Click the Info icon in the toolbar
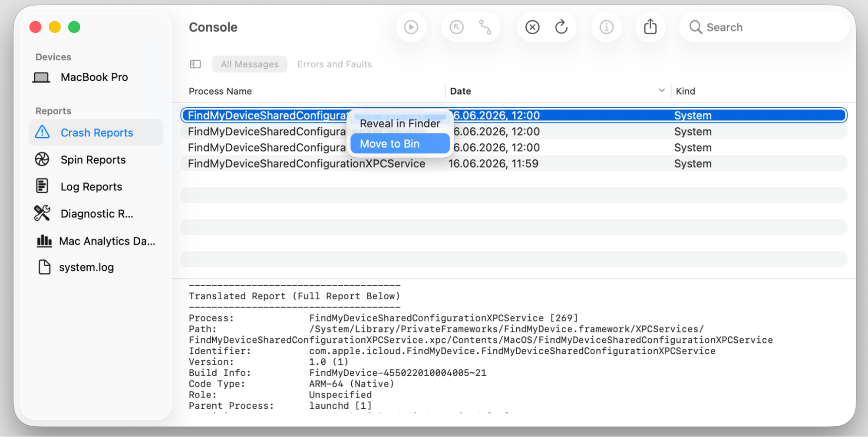868x437 pixels. [606, 27]
